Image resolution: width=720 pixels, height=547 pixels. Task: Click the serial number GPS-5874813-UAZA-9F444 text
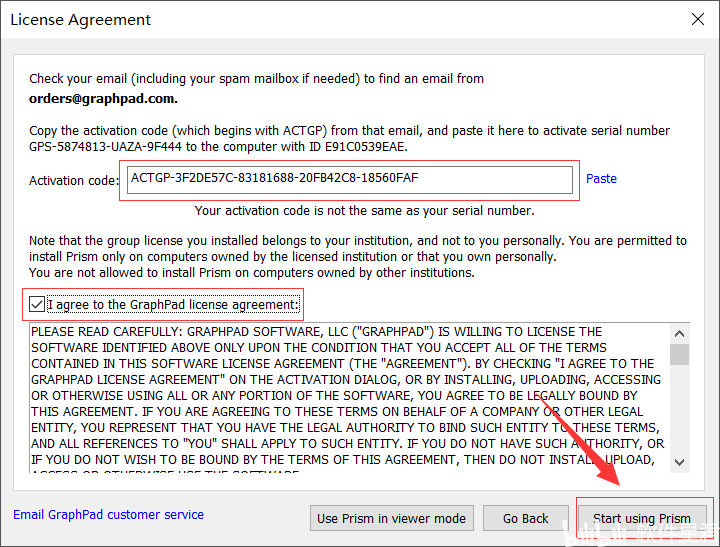coord(105,147)
